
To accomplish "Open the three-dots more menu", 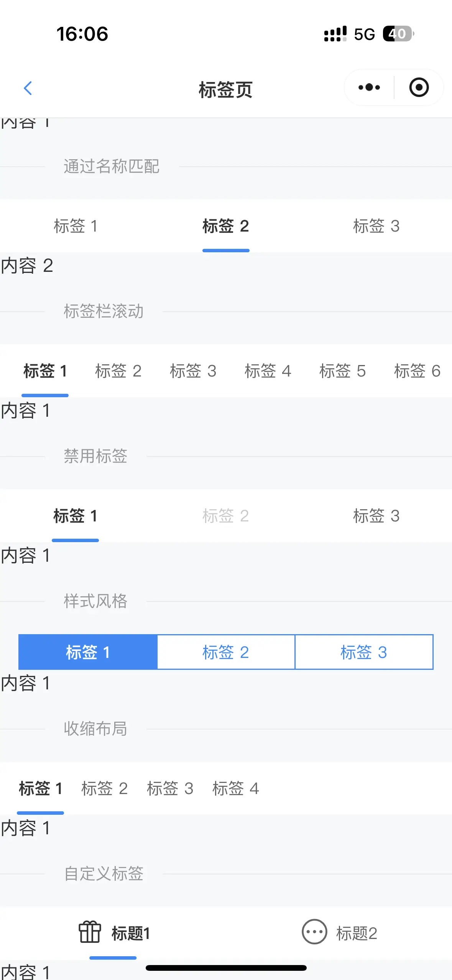I will click(x=369, y=87).
